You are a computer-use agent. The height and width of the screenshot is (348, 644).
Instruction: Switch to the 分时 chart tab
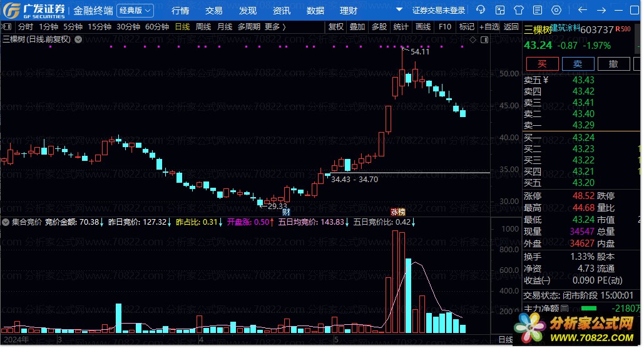[25, 27]
